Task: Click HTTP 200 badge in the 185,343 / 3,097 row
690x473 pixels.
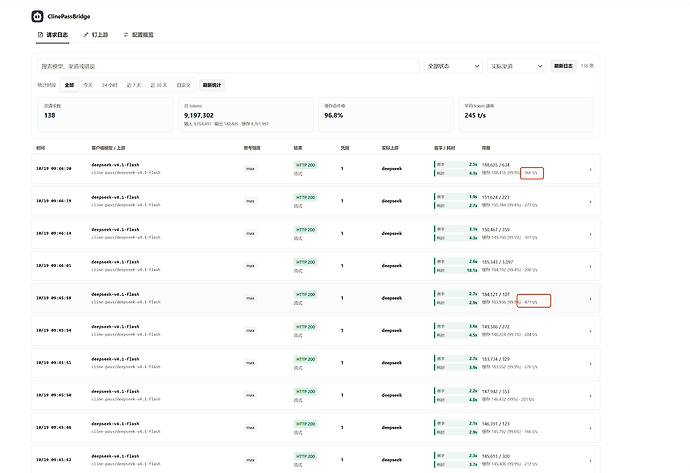Action: point(305,262)
